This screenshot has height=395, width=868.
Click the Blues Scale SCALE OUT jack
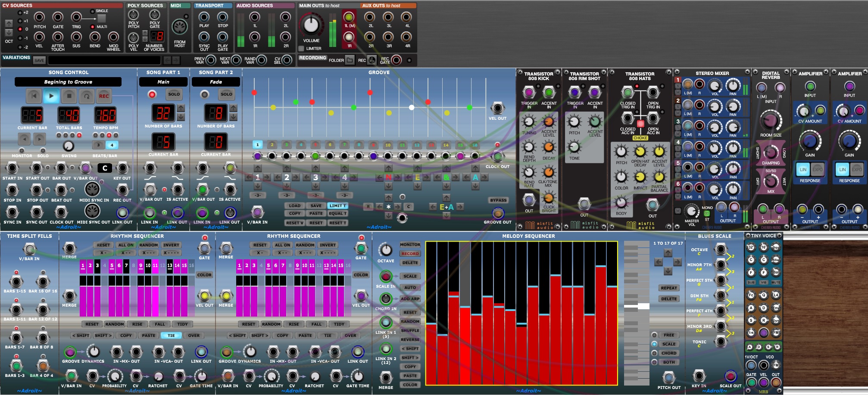[x=731, y=376]
